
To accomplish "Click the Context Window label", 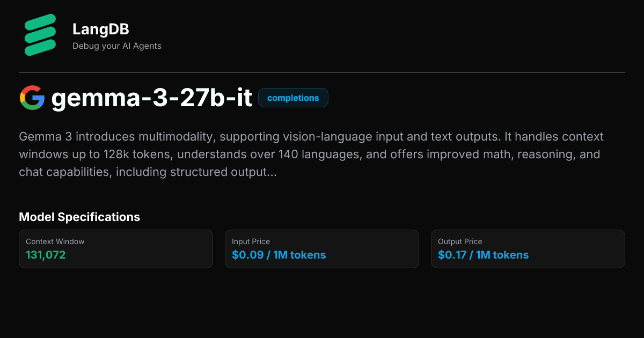I will click(55, 241).
